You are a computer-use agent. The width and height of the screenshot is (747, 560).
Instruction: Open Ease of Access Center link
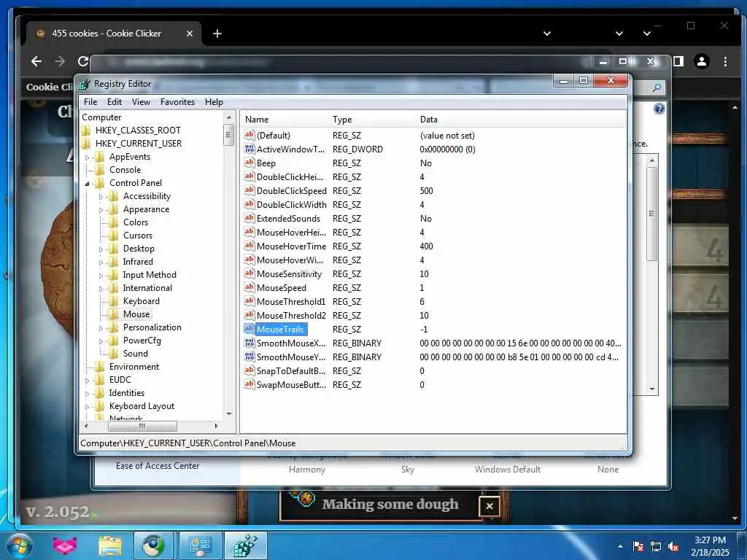point(158,466)
